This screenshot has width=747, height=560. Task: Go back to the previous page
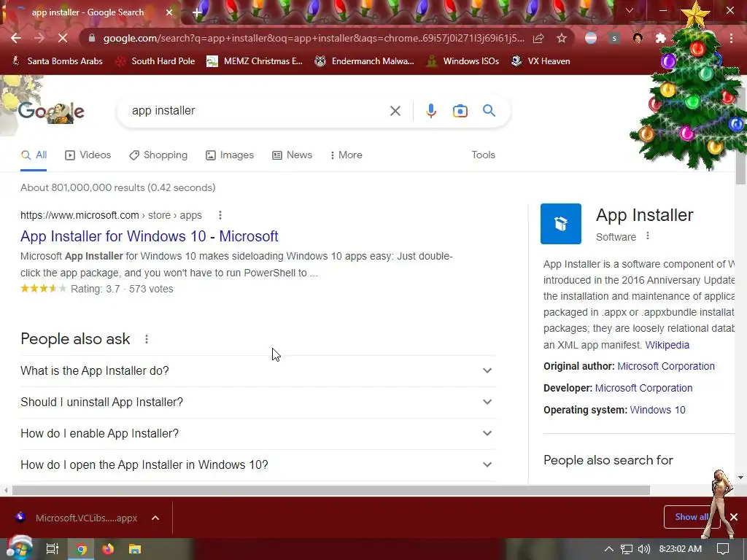point(16,38)
